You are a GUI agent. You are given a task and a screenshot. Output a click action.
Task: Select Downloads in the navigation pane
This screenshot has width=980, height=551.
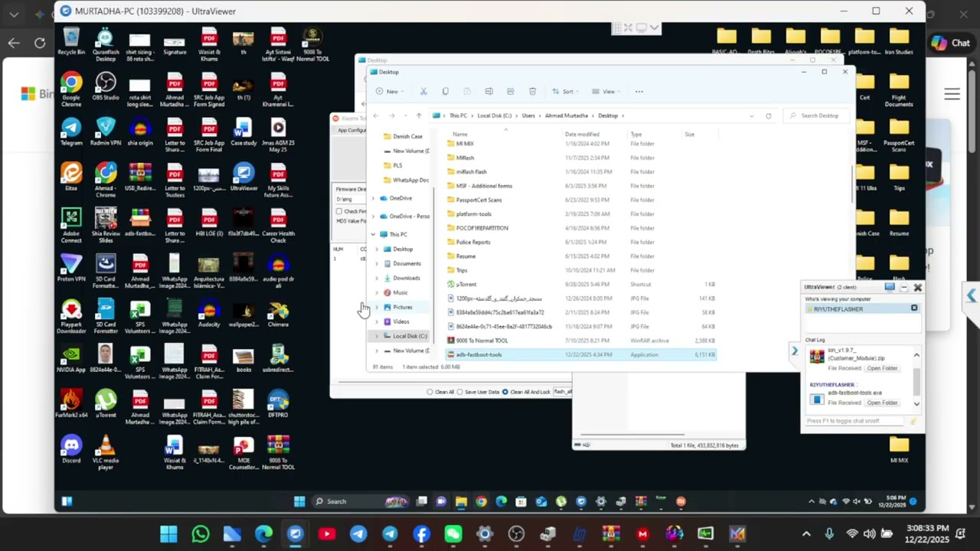tap(406, 278)
